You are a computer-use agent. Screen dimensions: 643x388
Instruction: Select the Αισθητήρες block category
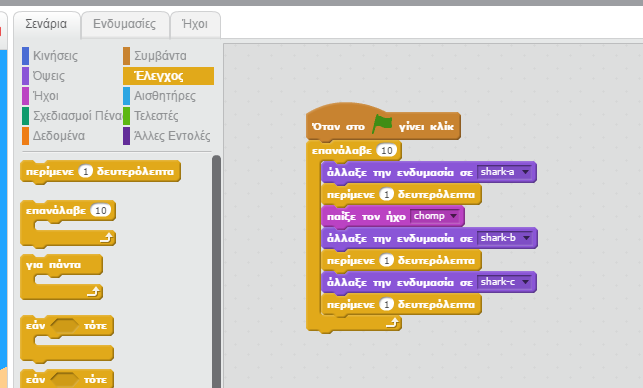(164, 96)
